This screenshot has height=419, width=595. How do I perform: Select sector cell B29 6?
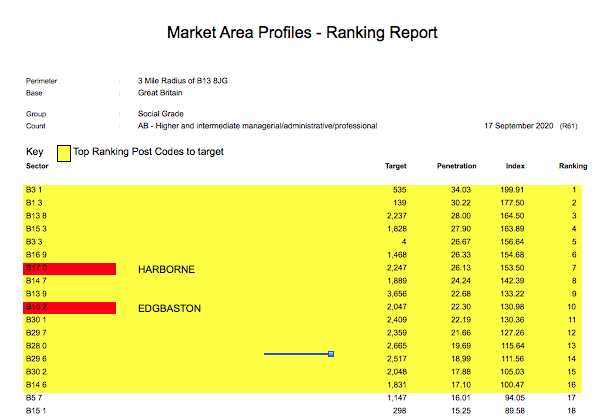pyautogui.click(x=36, y=359)
